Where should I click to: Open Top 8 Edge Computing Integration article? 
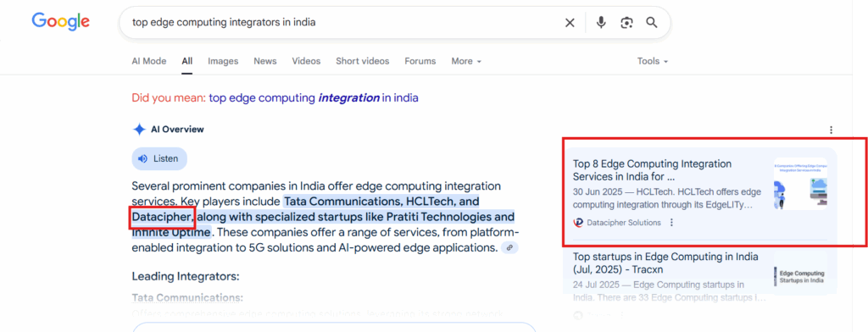click(x=652, y=171)
